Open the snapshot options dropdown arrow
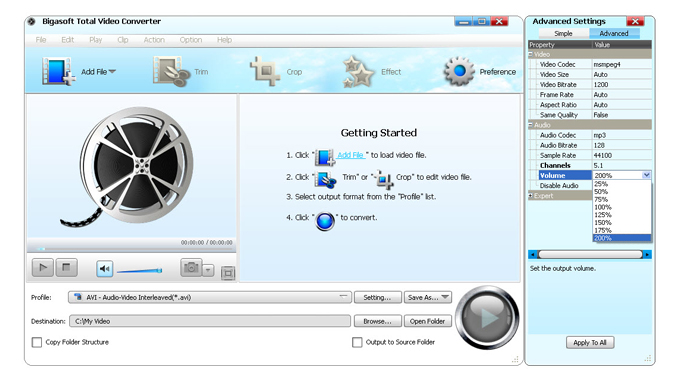The width and height of the screenshot is (683, 379). [x=208, y=271]
